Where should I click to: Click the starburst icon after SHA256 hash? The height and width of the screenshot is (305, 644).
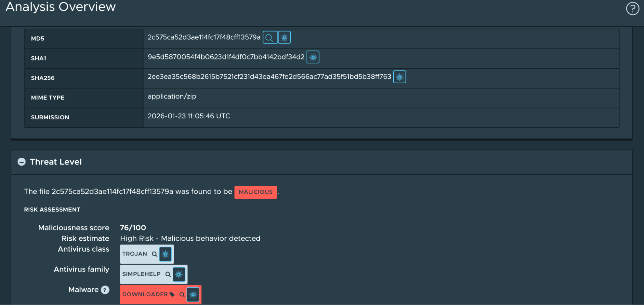click(x=399, y=77)
